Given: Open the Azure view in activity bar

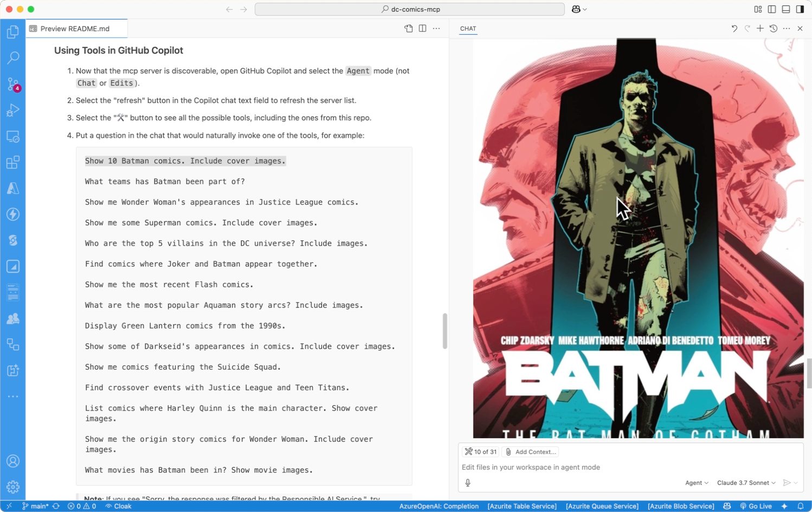Looking at the screenshot, I should pyautogui.click(x=13, y=188).
